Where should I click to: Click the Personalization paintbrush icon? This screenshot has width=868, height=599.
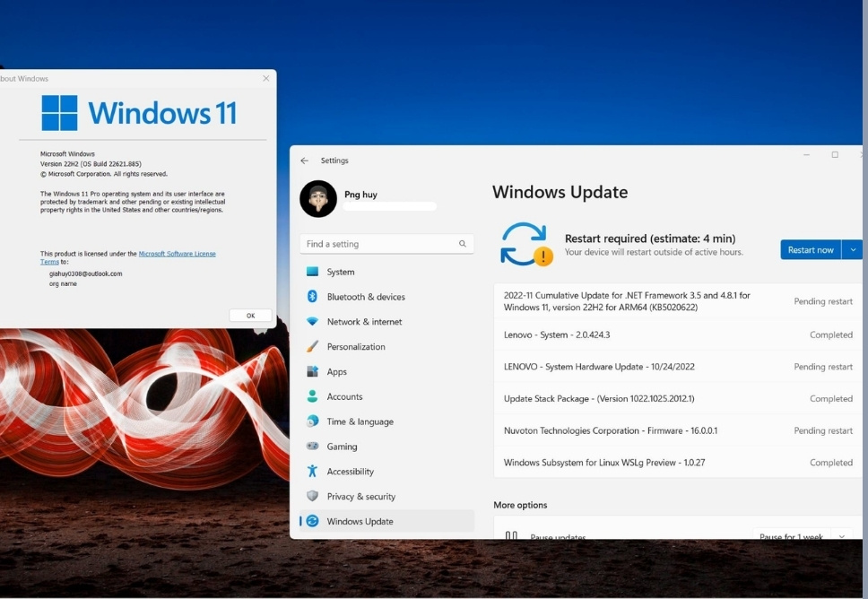pyautogui.click(x=312, y=346)
